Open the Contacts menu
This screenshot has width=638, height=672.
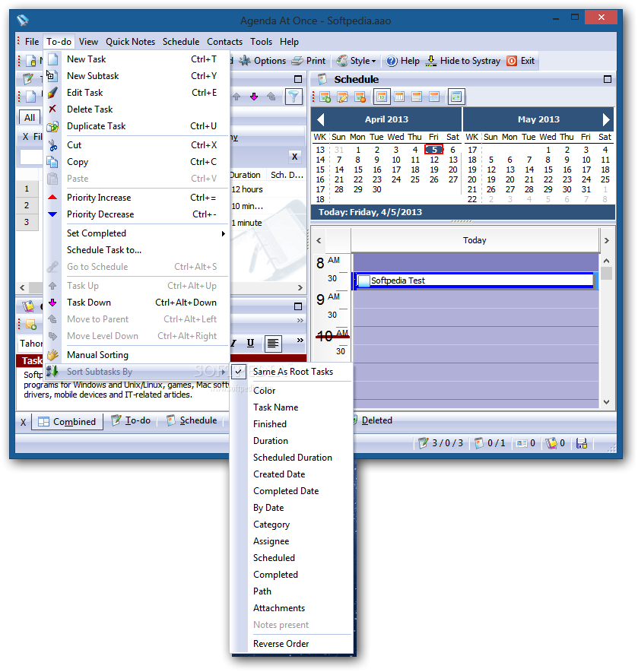pyautogui.click(x=224, y=42)
